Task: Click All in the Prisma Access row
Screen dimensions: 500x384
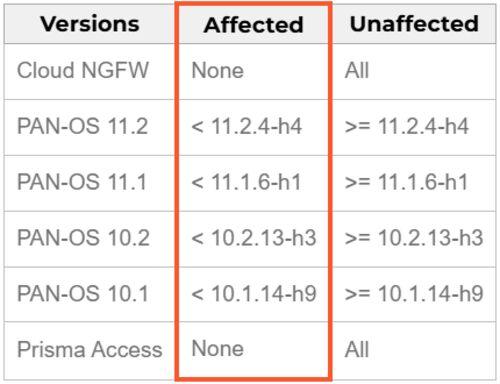Action: (357, 350)
